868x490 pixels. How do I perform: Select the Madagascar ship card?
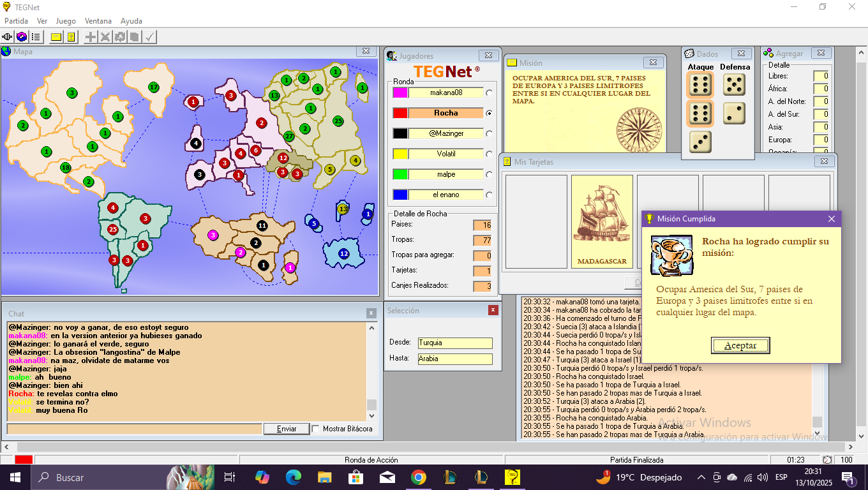click(x=602, y=221)
